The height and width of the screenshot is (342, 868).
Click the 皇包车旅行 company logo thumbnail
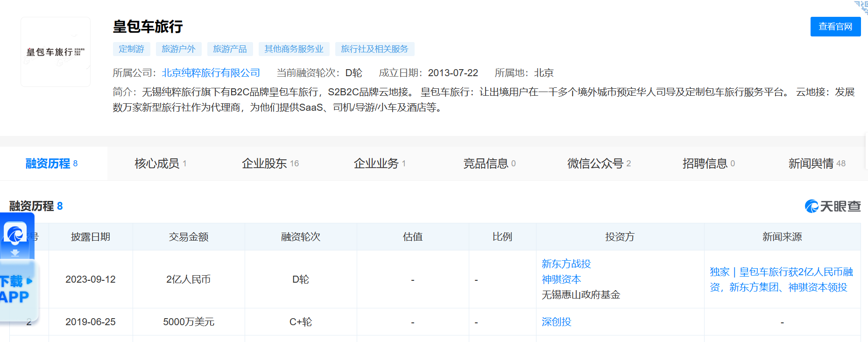pos(56,52)
